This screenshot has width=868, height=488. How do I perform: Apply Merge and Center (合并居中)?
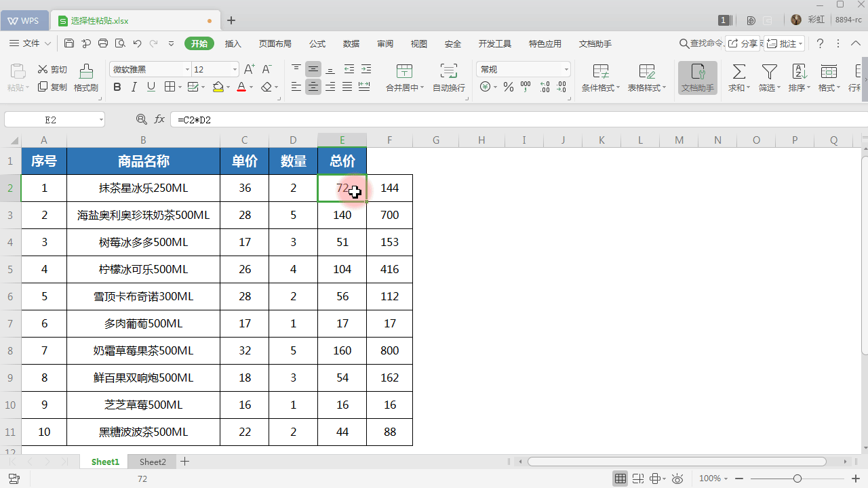(403, 78)
